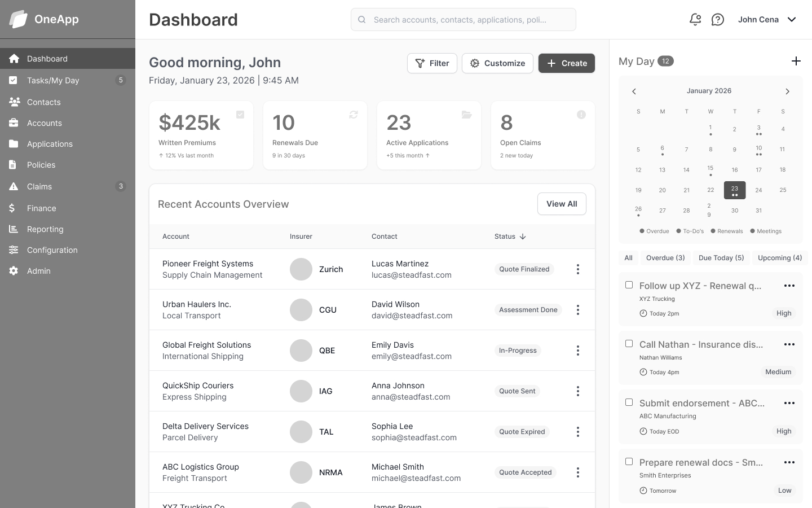Open row actions for ABC Logistics Group
Image resolution: width=812 pixels, height=508 pixels.
(x=578, y=472)
